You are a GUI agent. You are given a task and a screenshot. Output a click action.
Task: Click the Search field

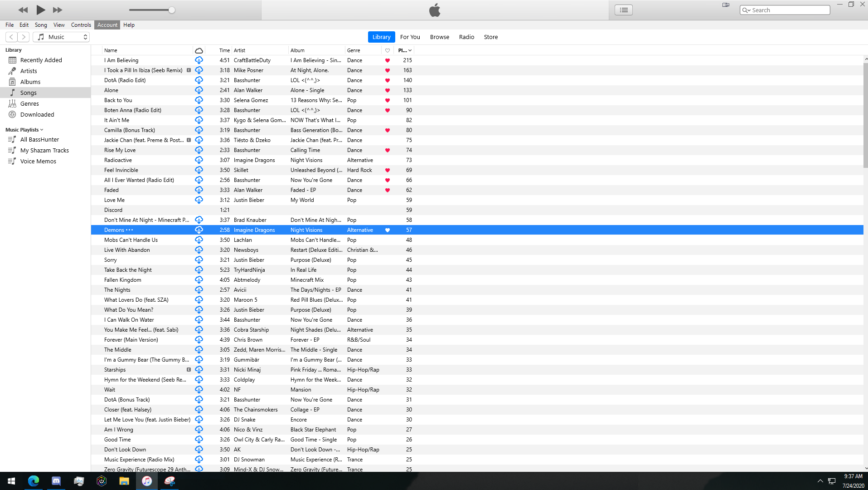[x=785, y=10]
